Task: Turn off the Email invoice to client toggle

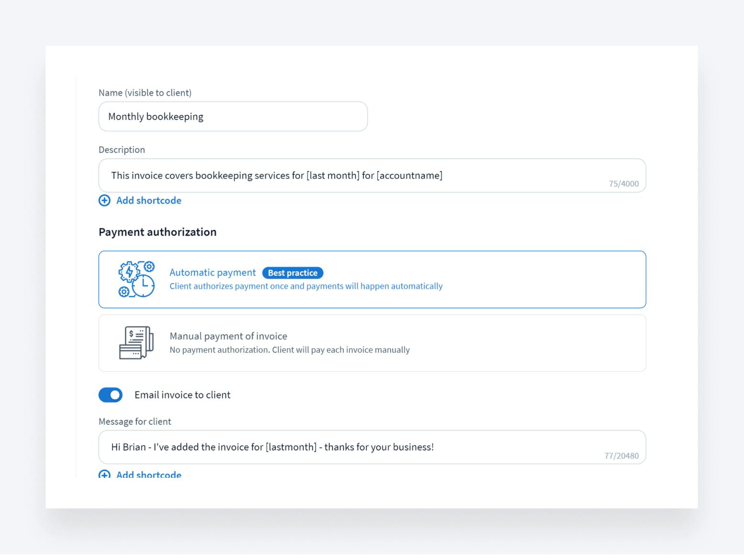Action: 111,395
